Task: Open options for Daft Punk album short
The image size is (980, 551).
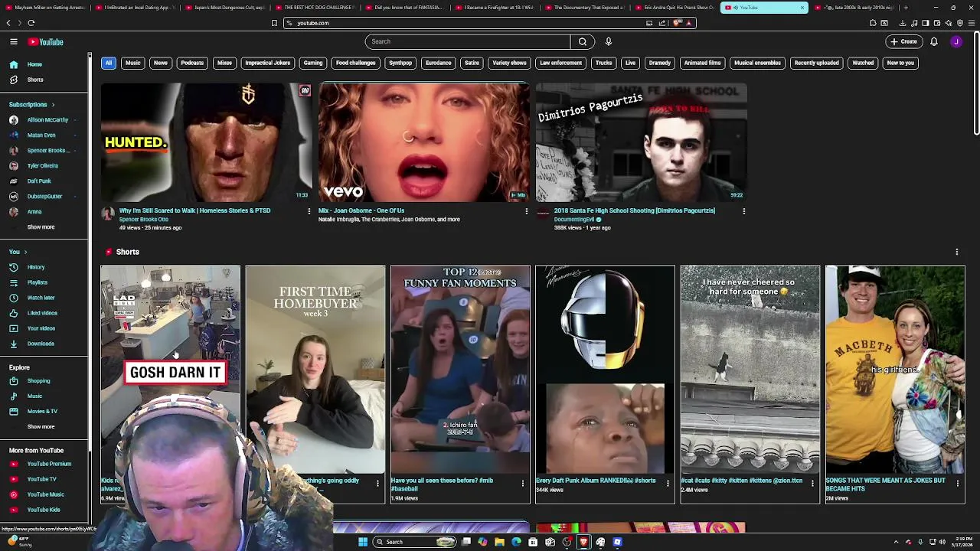Action: point(668,483)
